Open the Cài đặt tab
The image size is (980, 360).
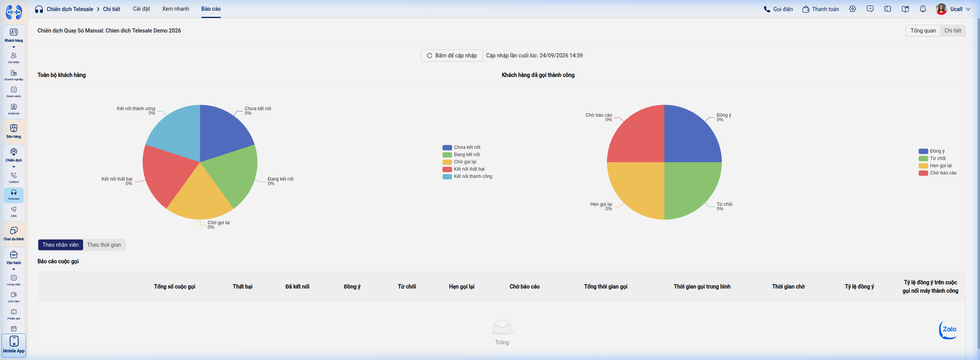coord(141,9)
